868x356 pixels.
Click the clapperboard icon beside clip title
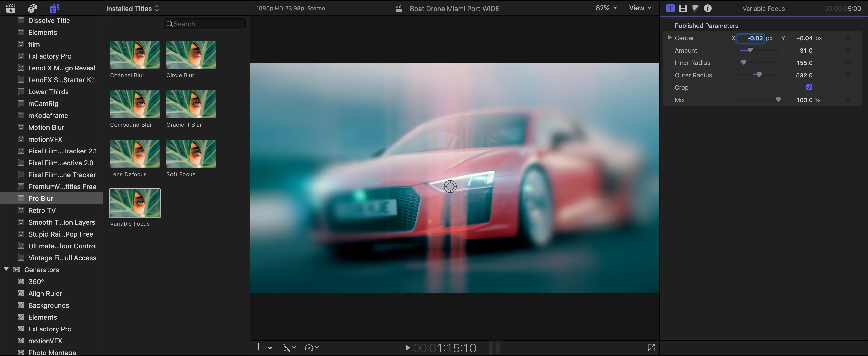pos(399,9)
